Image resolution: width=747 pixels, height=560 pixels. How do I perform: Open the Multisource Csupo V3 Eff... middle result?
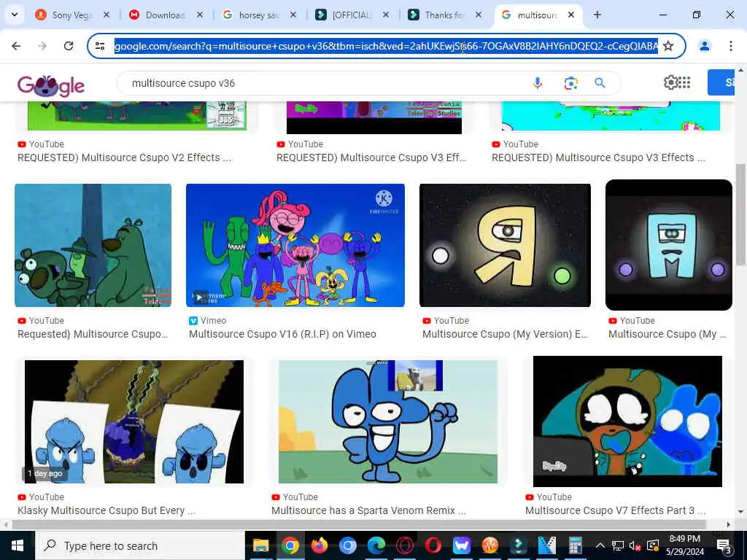coord(371,157)
